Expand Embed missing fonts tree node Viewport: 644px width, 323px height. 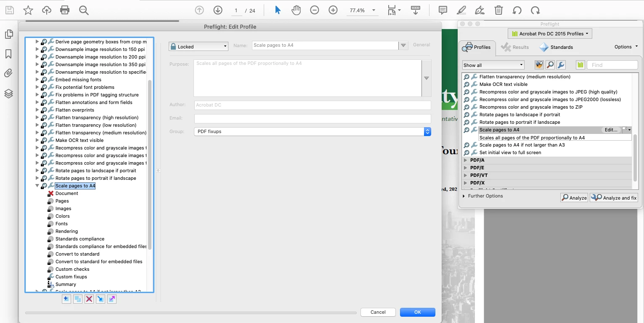coord(37,80)
